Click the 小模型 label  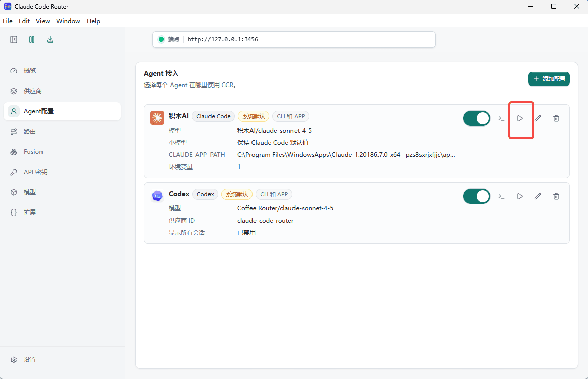(x=178, y=143)
